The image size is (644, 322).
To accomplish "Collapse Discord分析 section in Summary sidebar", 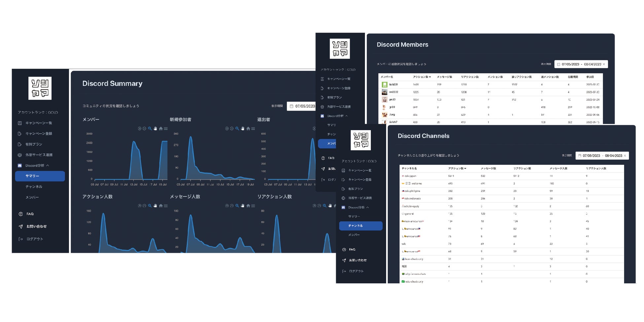I will pyautogui.click(x=48, y=165).
